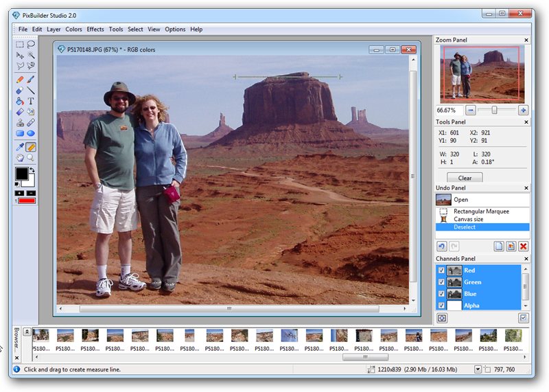The width and height of the screenshot is (549, 392).
Task: Pick the Lasso selection tool
Action: point(31,44)
